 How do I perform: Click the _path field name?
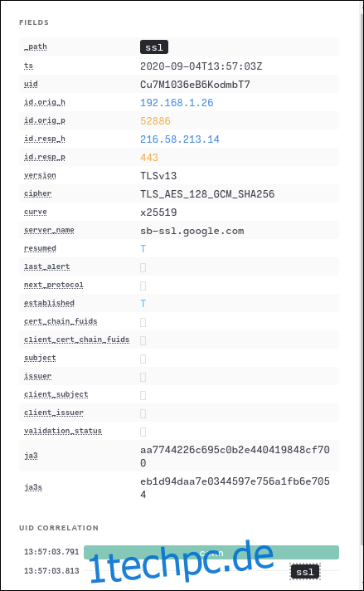point(36,46)
